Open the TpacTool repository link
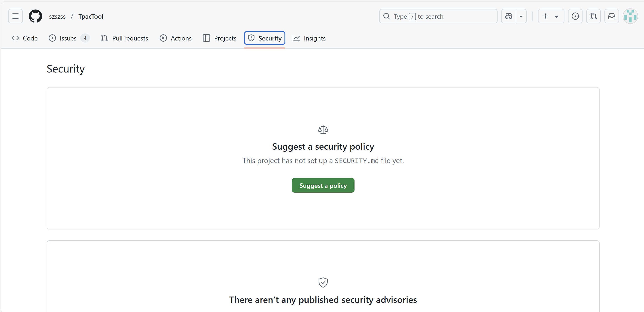 (91, 17)
